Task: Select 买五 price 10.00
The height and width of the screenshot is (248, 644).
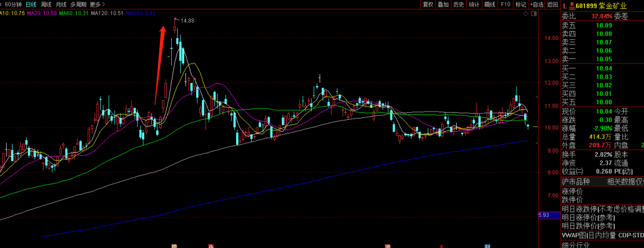Action: (603, 102)
